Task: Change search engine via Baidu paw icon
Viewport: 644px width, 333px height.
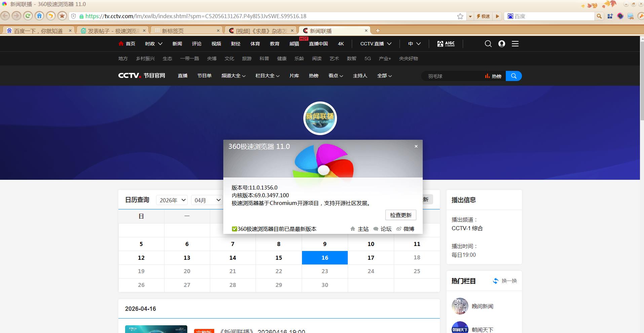Action: pyautogui.click(x=510, y=16)
